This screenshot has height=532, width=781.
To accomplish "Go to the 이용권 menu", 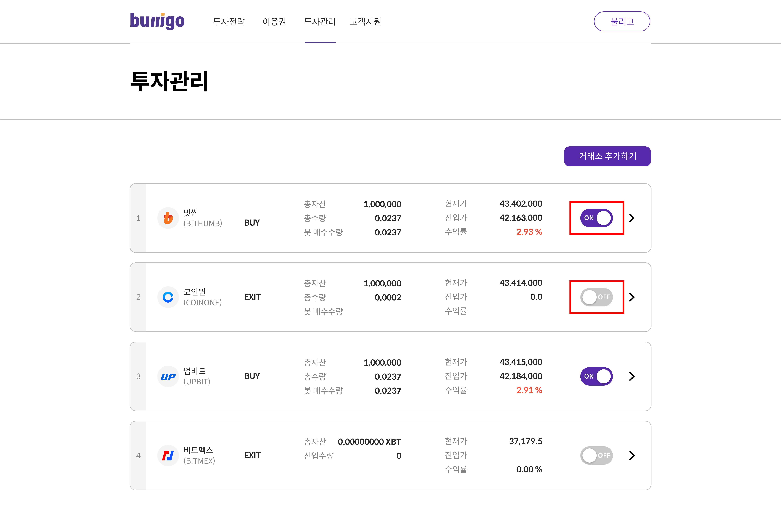I will 274,22.
